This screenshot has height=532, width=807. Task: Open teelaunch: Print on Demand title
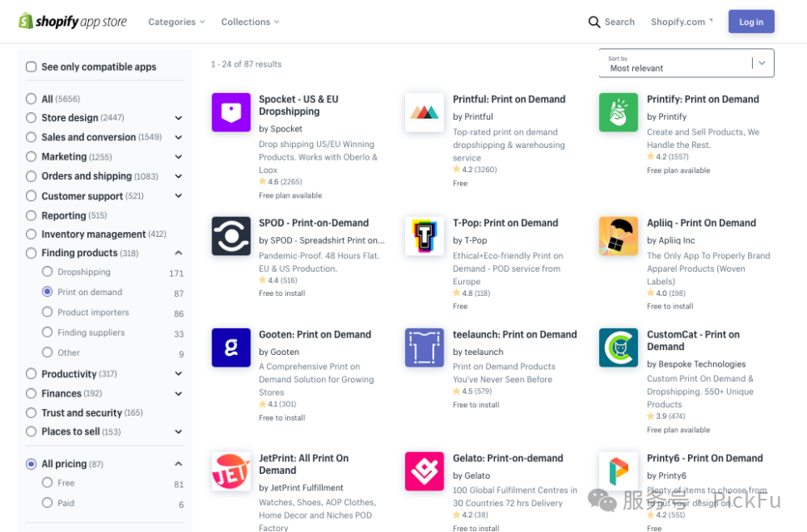coord(515,335)
